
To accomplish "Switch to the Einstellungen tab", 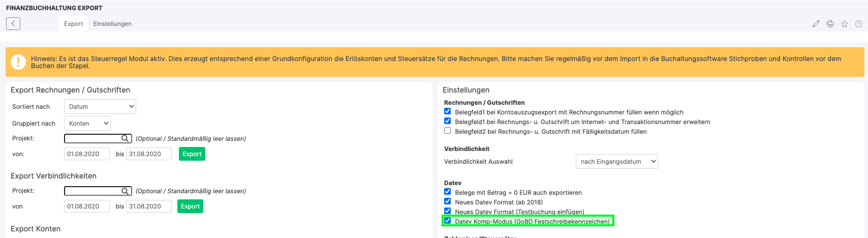I will point(112,24).
